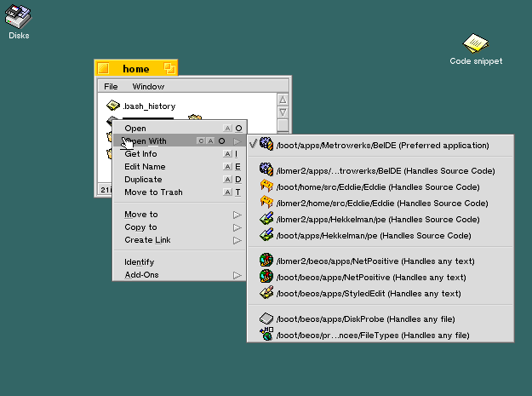Click the NetPositive icon in the /boot/beos row
Viewport: 532px width, 396px height.
click(266, 277)
